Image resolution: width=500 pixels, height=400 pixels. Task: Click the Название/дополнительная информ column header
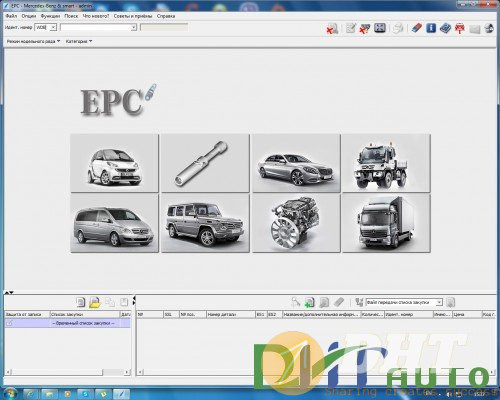(x=321, y=314)
